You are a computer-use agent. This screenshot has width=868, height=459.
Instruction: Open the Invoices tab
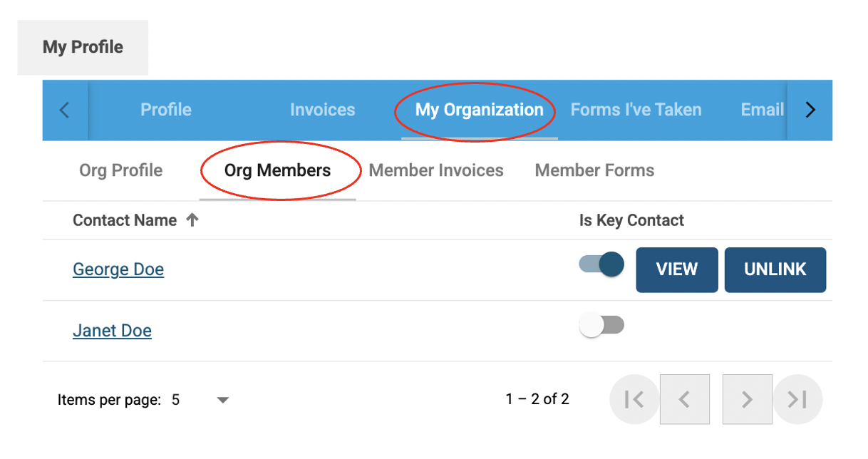(x=322, y=110)
